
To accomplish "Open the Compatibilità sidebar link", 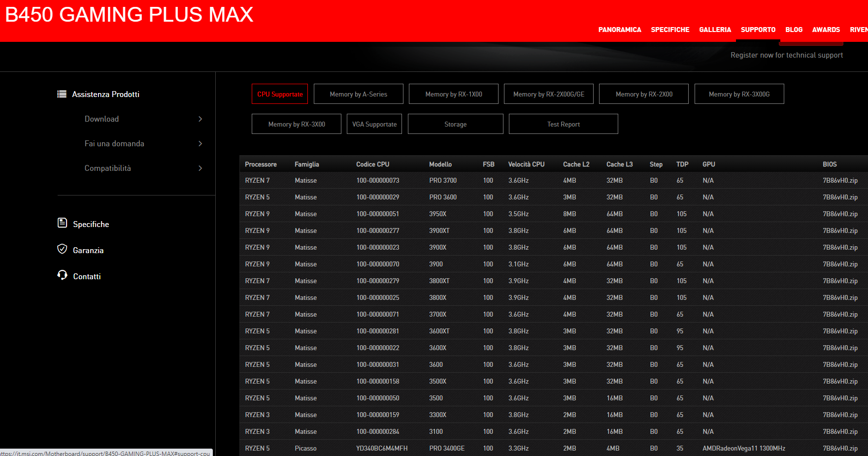I will [108, 168].
